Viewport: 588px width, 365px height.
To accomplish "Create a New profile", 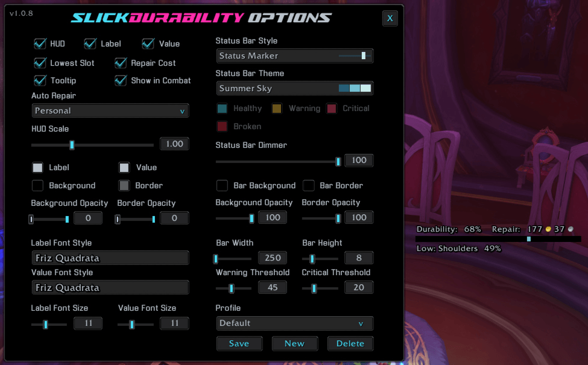I will point(295,343).
